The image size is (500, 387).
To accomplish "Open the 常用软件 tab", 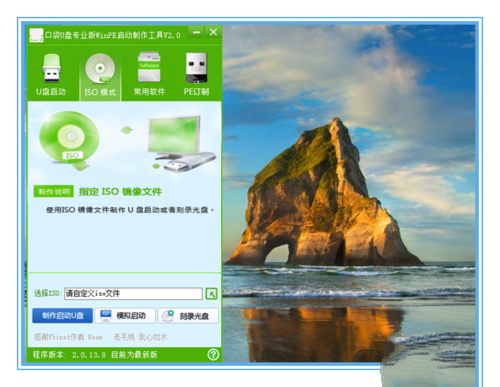I will [149, 75].
